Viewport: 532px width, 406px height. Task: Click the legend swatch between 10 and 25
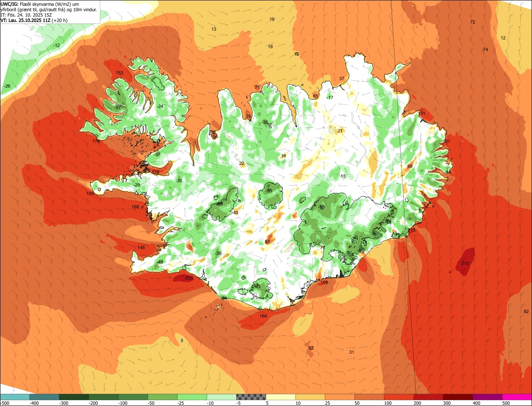click(310, 397)
